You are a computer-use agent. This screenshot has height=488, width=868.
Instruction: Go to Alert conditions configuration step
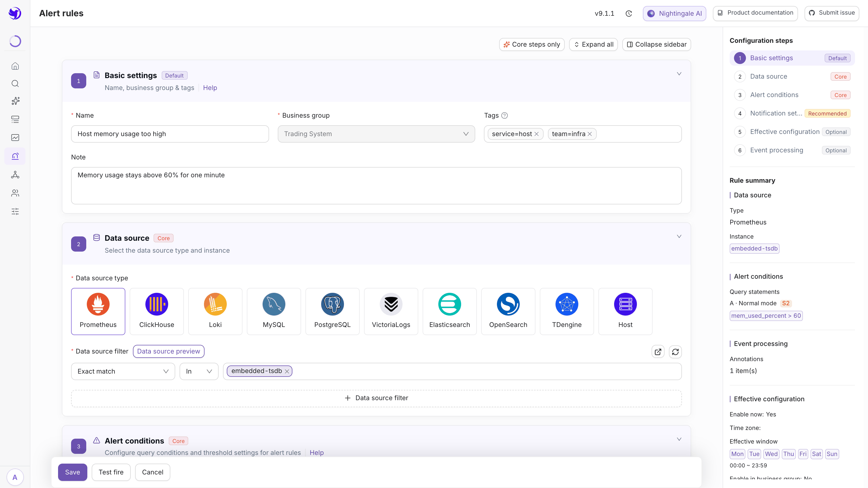coord(792,95)
